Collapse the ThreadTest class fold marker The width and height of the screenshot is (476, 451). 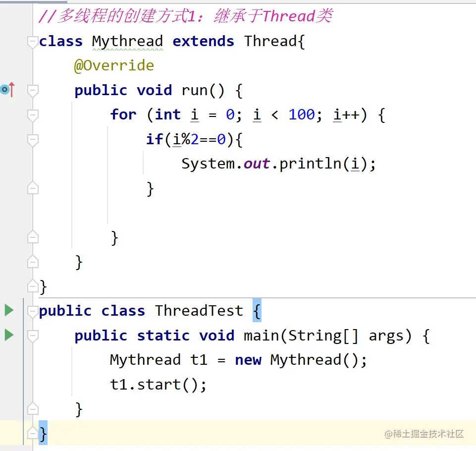pyautogui.click(x=33, y=311)
